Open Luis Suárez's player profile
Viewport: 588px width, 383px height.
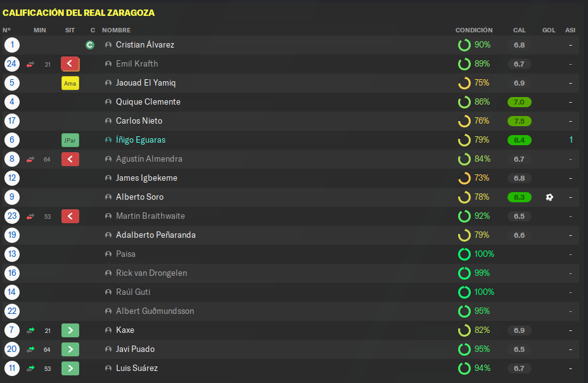pos(137,368)
